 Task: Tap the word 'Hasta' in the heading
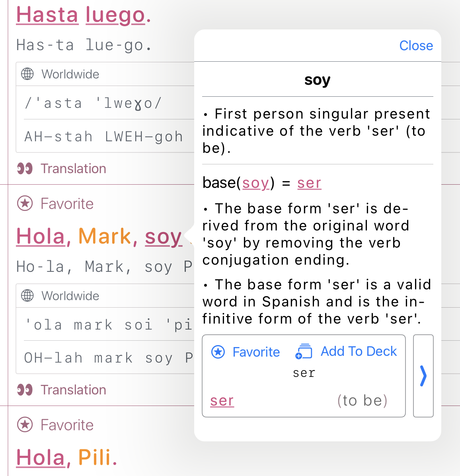pos(47,16)
